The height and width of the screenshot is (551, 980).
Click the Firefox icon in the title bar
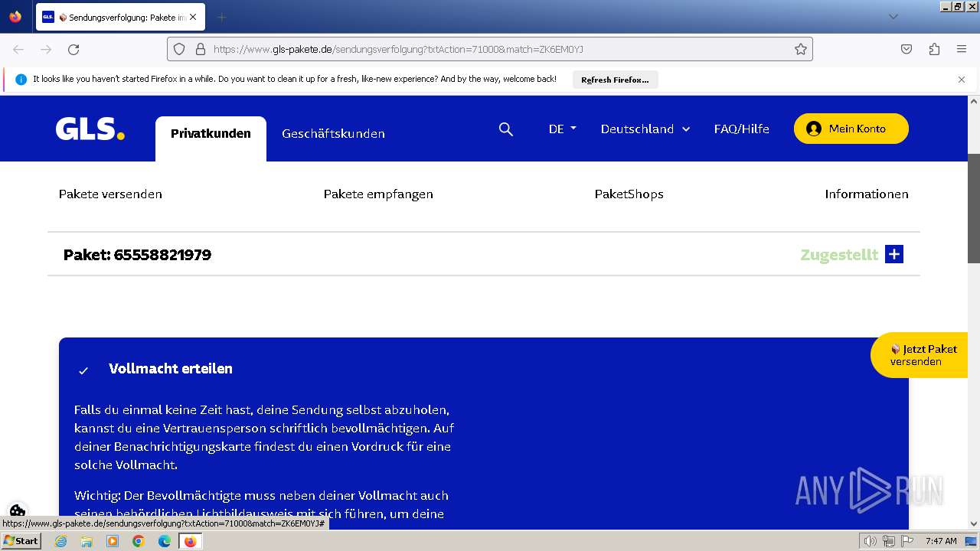click(15, 17)
